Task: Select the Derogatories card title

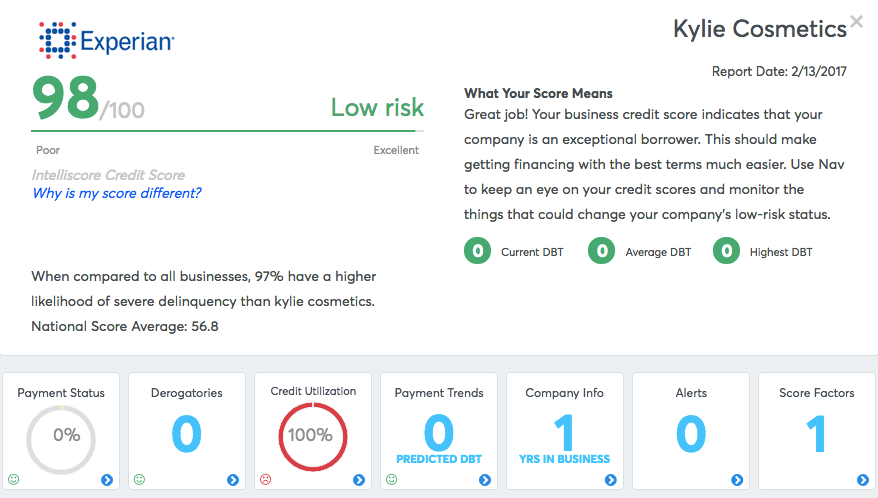Action: [186, 393]
